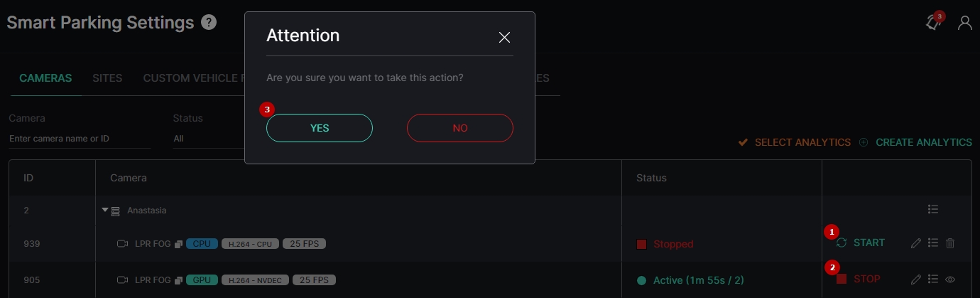
Task: Open the help question mark icon
Action: (209, 22)
